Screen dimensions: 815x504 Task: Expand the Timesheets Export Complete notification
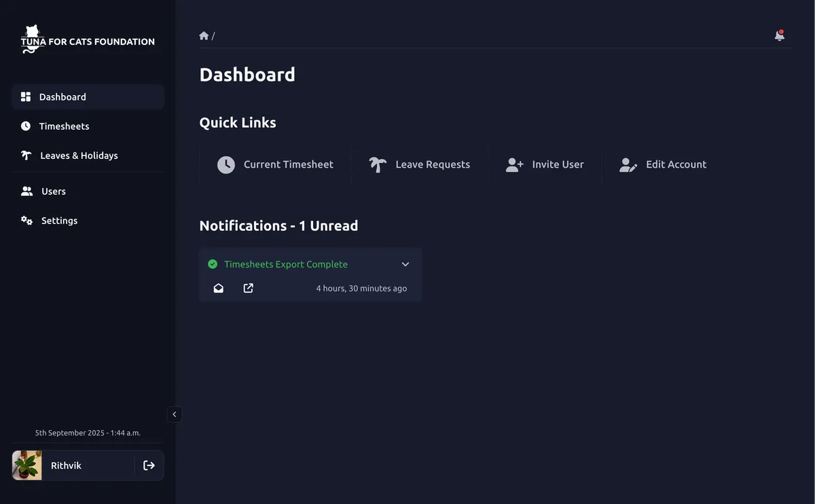pyautogui.click(x=405, y=264)
